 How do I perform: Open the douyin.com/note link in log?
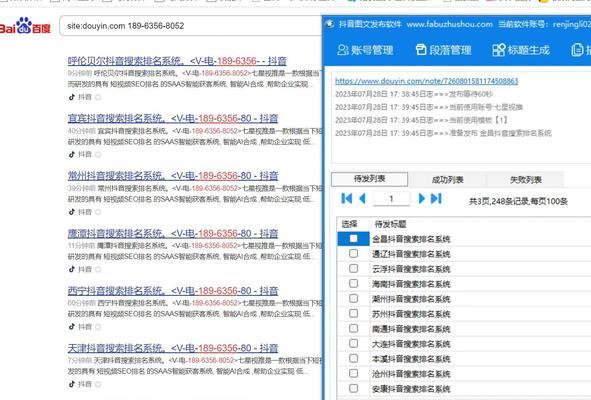[427, 81]
